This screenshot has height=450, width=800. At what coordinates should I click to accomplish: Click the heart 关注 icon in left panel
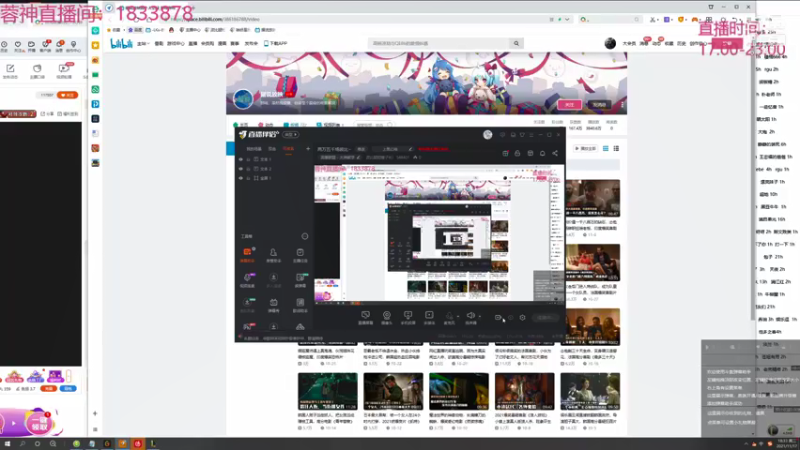[18, 45]
